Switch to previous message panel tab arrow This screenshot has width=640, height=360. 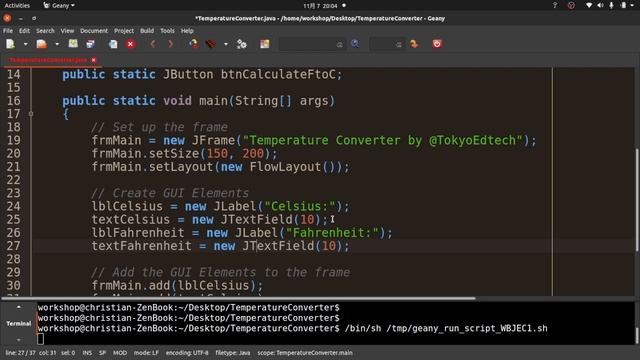[x=19, y=307]
